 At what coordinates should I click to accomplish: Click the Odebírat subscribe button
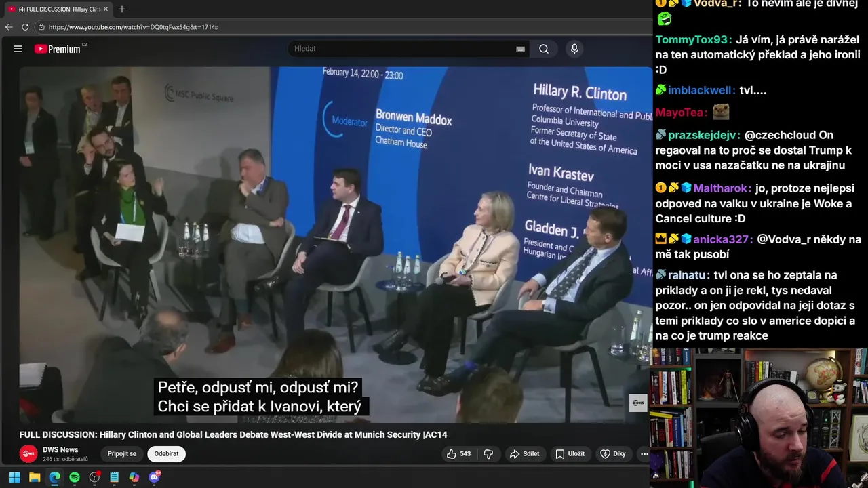click(166, 453)
